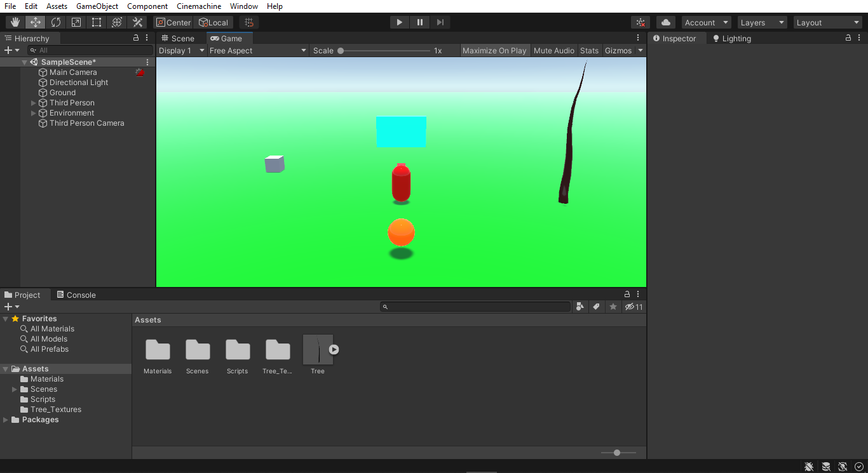Toggle grid snapping icon in toolbar
This screenshot has width=868, height=473.
tap(249, 22)
